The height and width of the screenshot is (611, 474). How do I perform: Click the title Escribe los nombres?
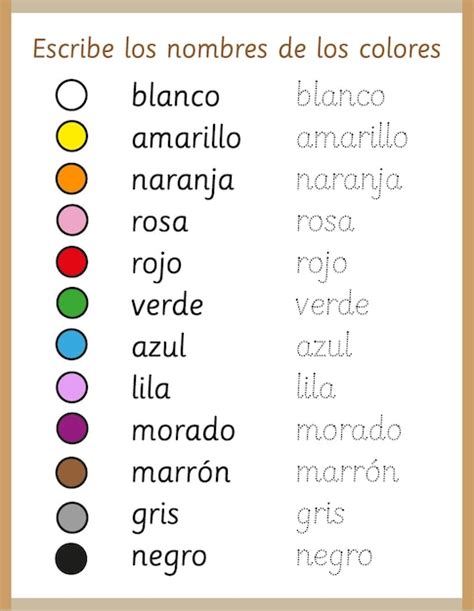pos(150,48)
